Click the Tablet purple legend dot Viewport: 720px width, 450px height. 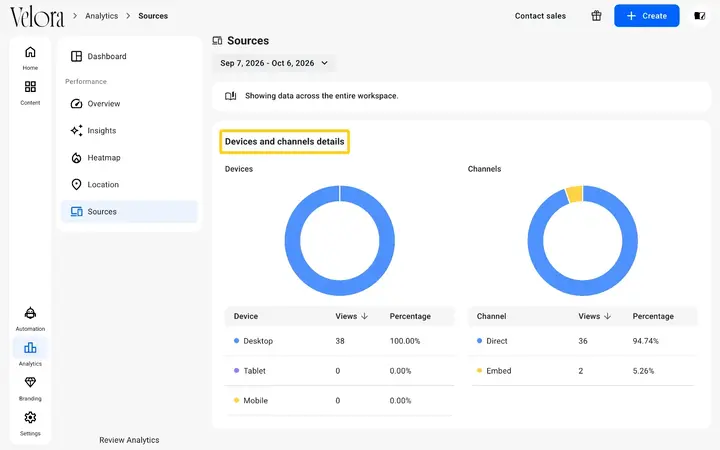coord(236,371)
